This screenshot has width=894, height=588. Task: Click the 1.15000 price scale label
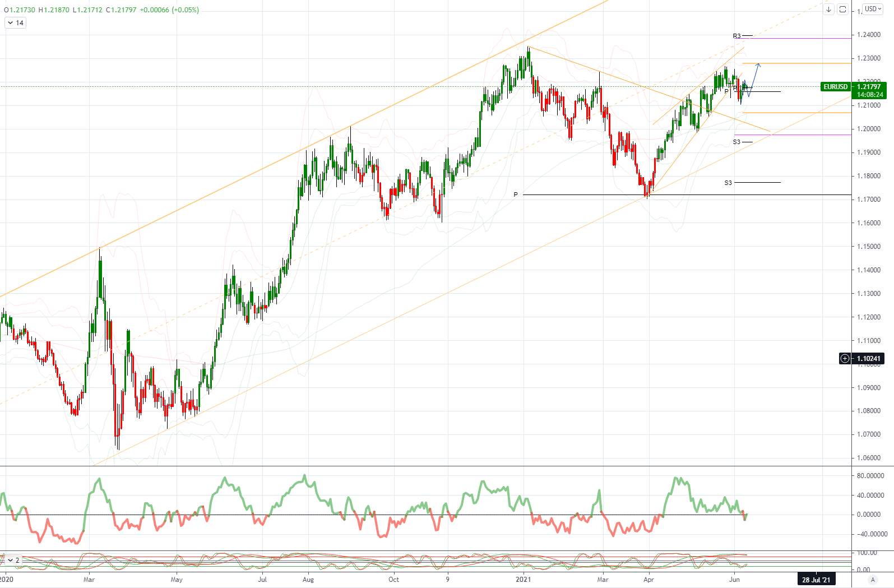(869, 247)
